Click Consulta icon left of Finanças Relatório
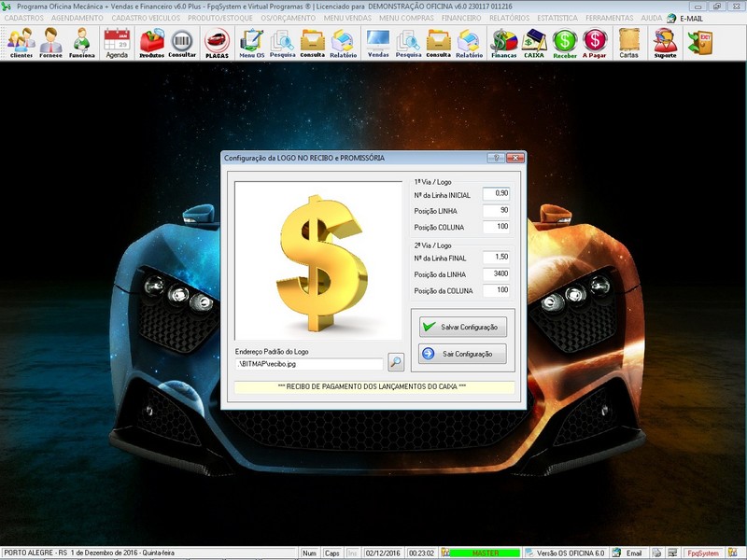Image resolution: width=747 pixels, height=560 pixels. click(438, 43)
